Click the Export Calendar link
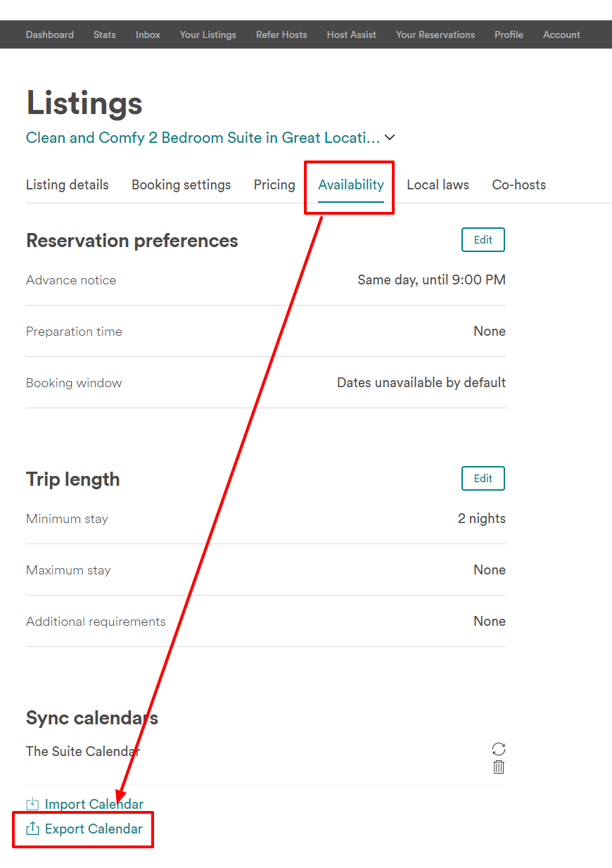 click(94, 829)
